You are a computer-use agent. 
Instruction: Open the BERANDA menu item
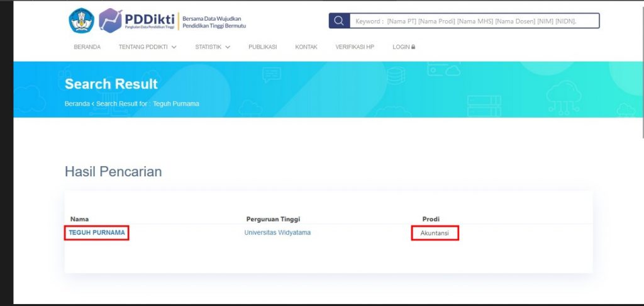click(x=87, y=47)
